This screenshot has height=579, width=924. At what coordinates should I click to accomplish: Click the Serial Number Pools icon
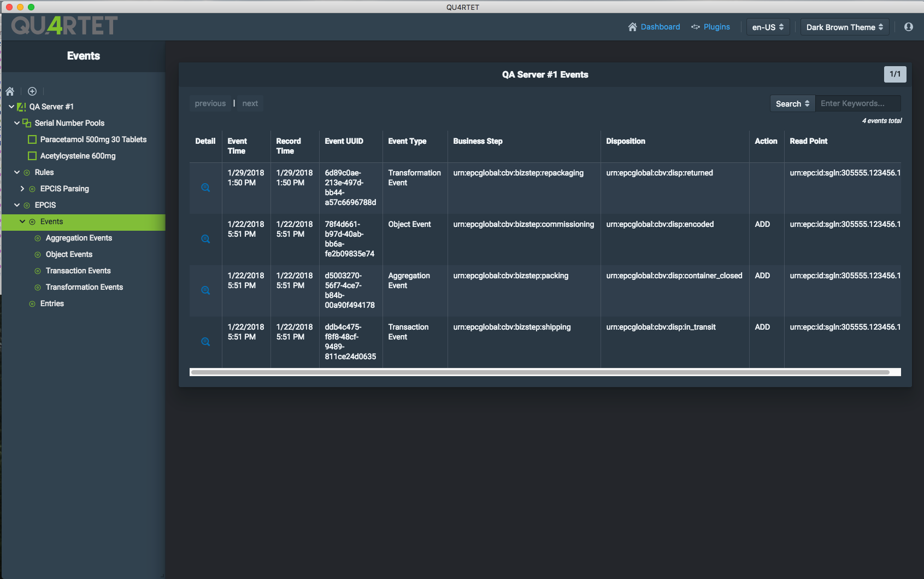[27, 123]
